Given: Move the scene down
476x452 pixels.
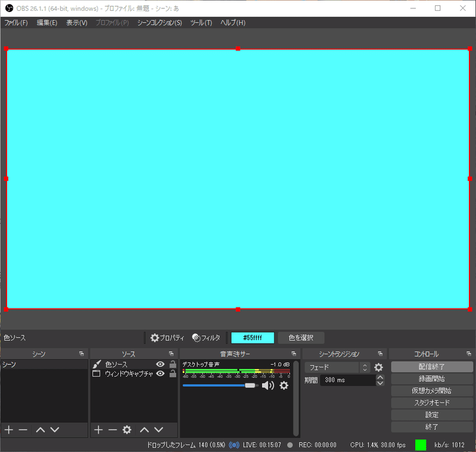Looking at the screenshot, I should pos(55,429).
